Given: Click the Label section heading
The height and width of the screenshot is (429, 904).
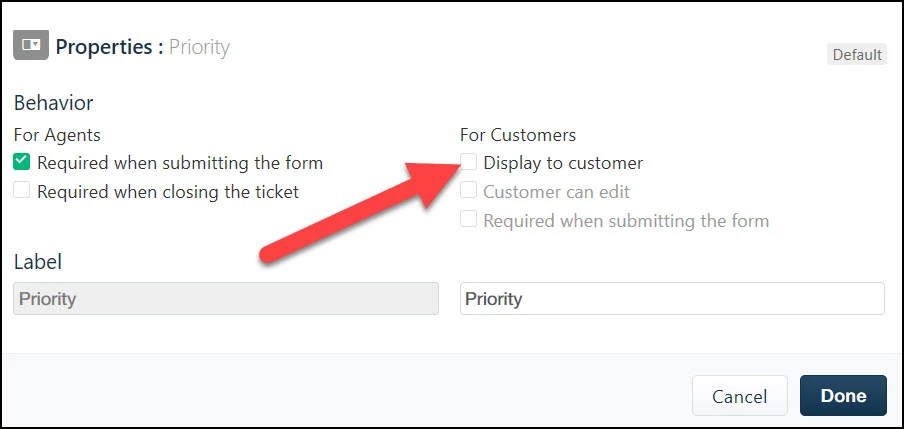Looking at the screenshot, I should (37, 262).
